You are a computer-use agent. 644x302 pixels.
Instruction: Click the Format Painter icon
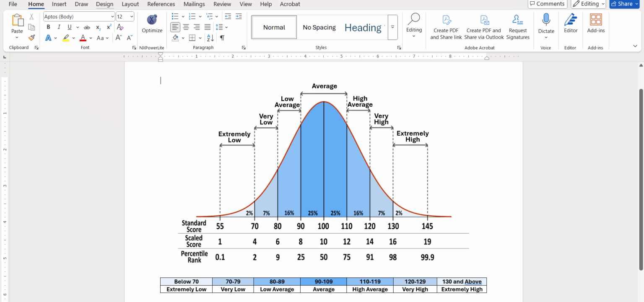coord(31,38)
